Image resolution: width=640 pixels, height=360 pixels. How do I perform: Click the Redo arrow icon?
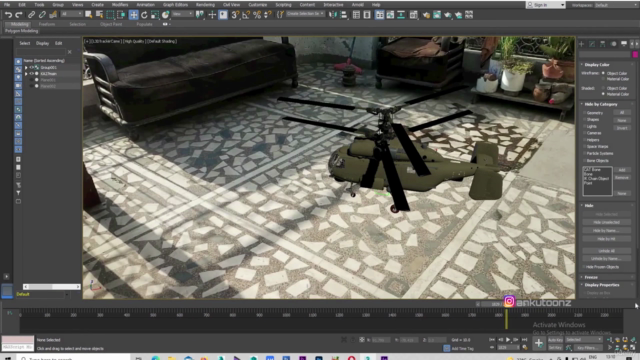tap(19, 15)
